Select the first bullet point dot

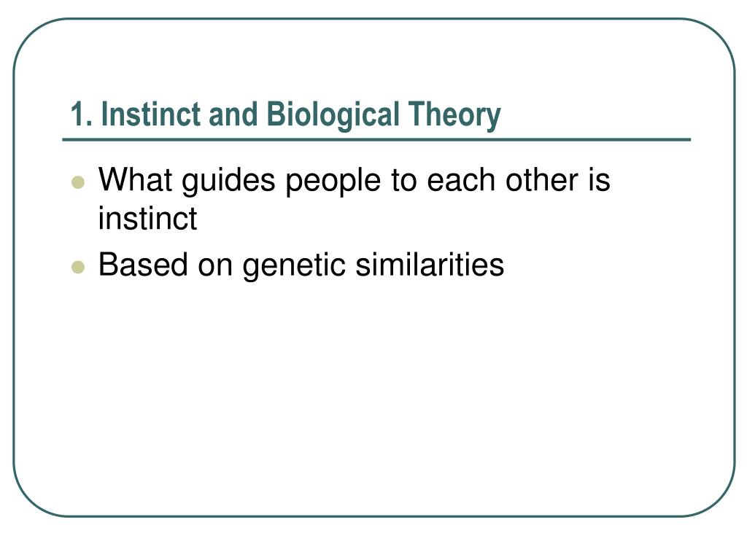[x=77, y=182]
